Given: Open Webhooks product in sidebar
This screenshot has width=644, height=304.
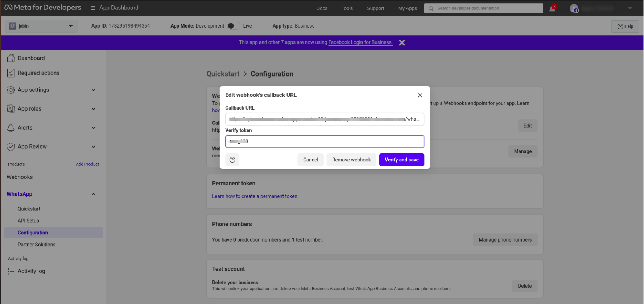Looking at the screenshot, I should click(x=20, y=177).
